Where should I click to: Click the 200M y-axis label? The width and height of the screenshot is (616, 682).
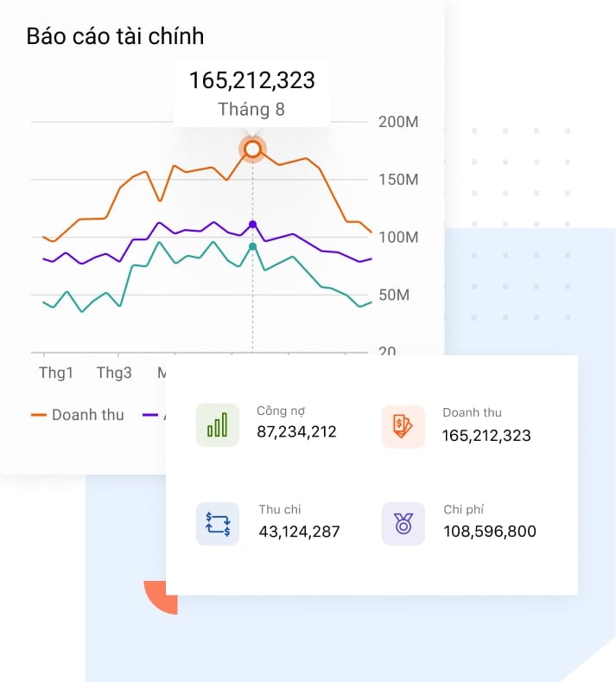pos(398,122)
